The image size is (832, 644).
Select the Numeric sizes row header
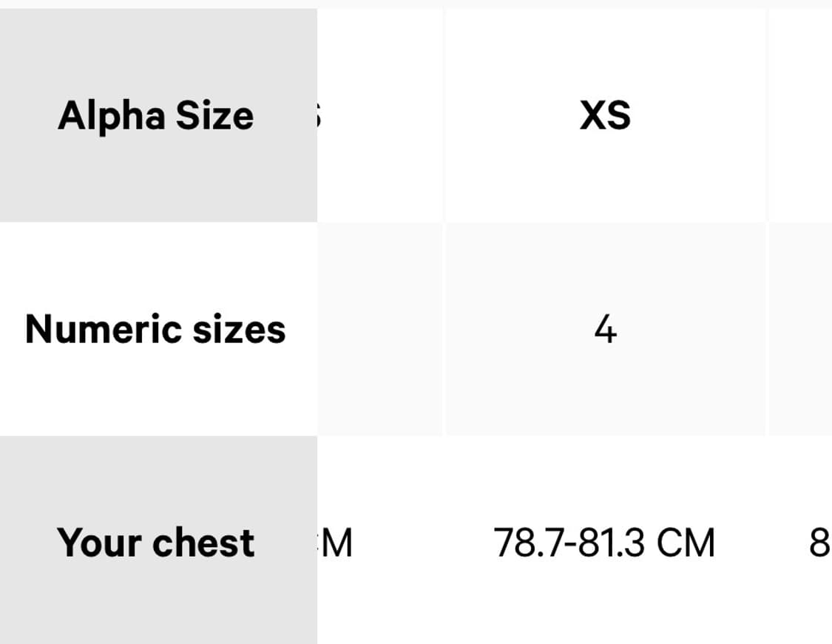tap(158, 329)
